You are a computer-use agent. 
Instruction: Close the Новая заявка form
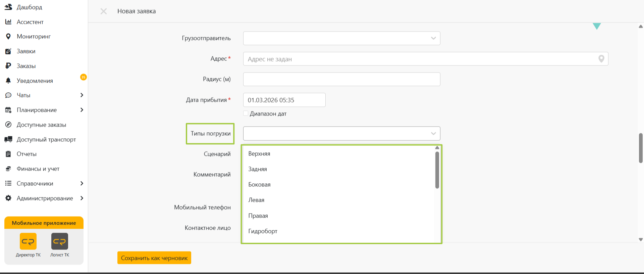104,11
